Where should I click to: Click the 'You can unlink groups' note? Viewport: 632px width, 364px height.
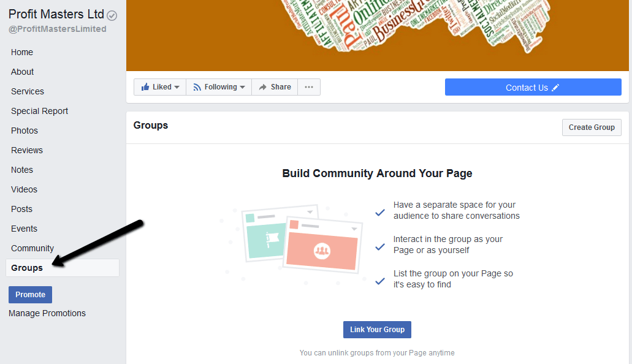(x=377, y=353)
